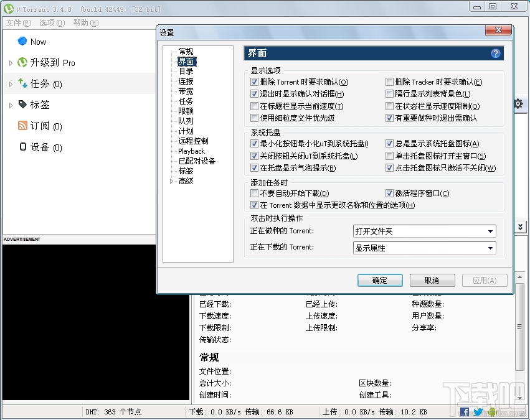Open the 正在下载的 Torrent action dropdown
The image size is (530, 420).
point(491,248)
